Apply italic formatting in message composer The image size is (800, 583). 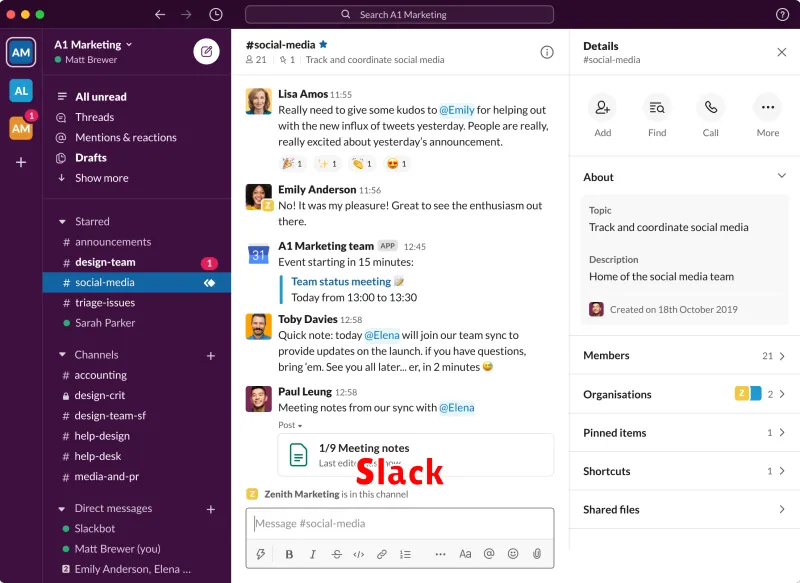tap(313, 554)
